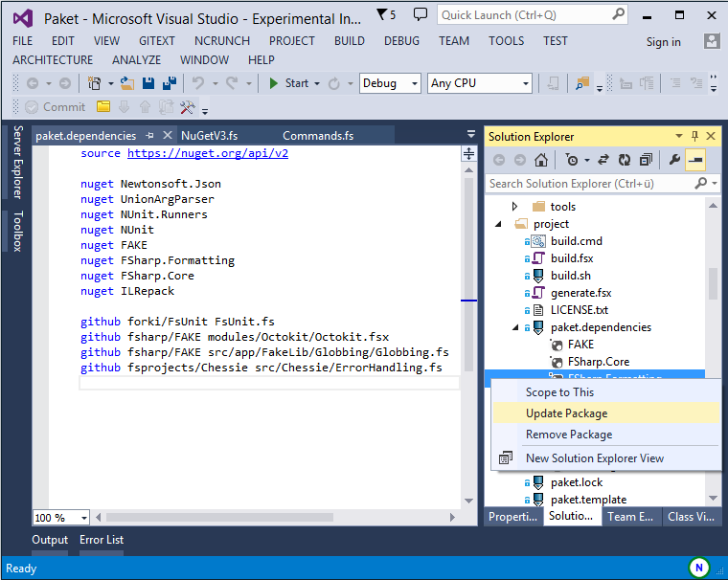728x580 pixels.
Task: Open the Server Explorer side tab
Action: (17, 162)
